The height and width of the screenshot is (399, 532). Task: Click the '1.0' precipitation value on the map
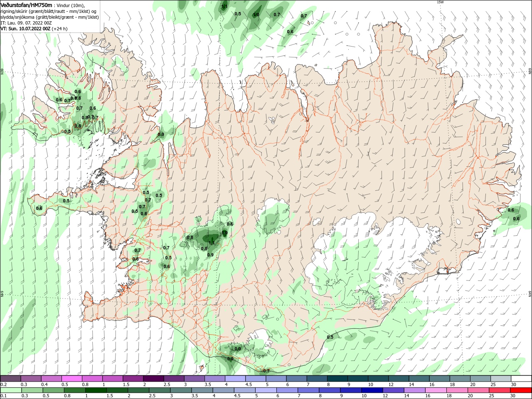pyautogui.click(x=256, y=15)
